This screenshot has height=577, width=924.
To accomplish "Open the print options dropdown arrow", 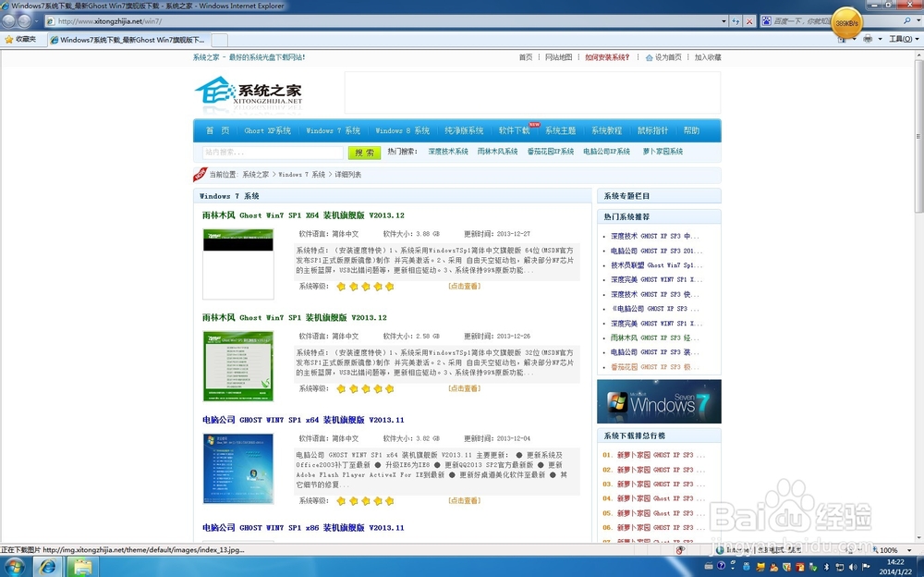I will (880, 39).
